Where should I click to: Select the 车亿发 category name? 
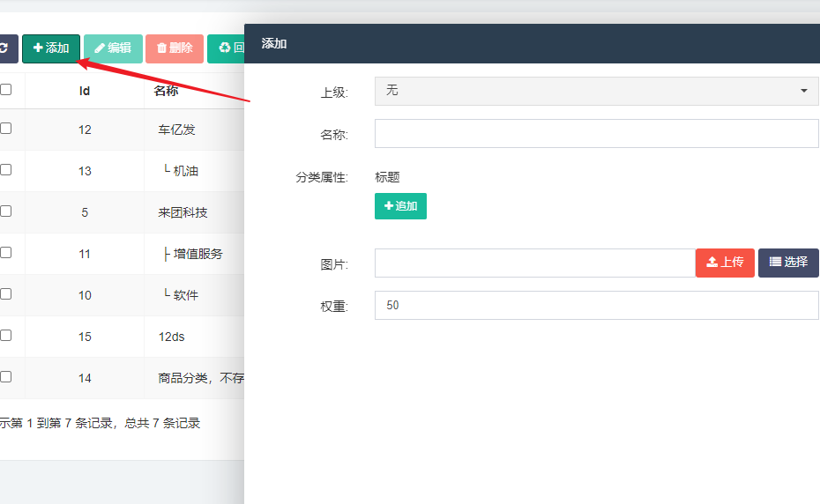pos(176,130)
